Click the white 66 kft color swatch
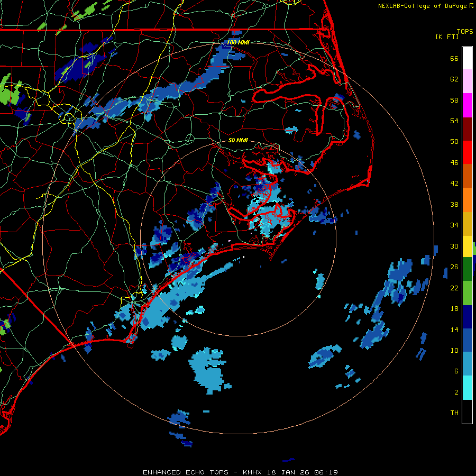This screenshot has height=476, width=476. click(467, 58)
